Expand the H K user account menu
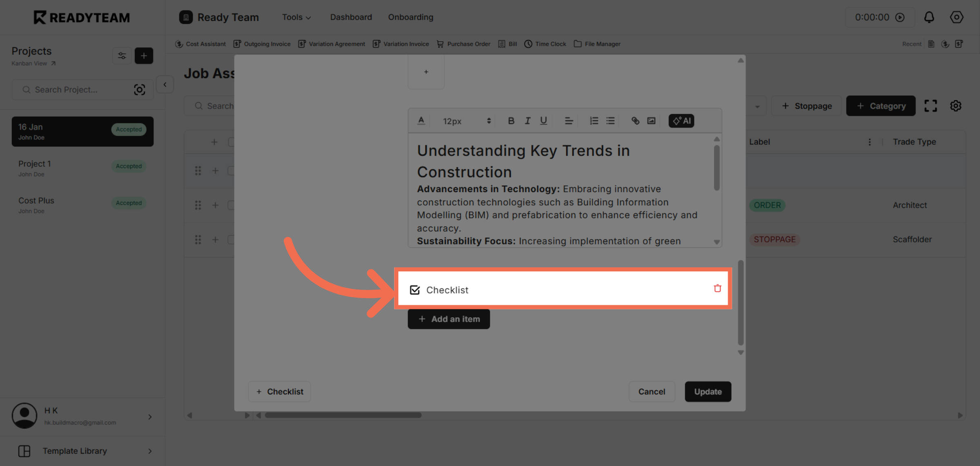The image size is (980, 466). [x=149, y=417]
